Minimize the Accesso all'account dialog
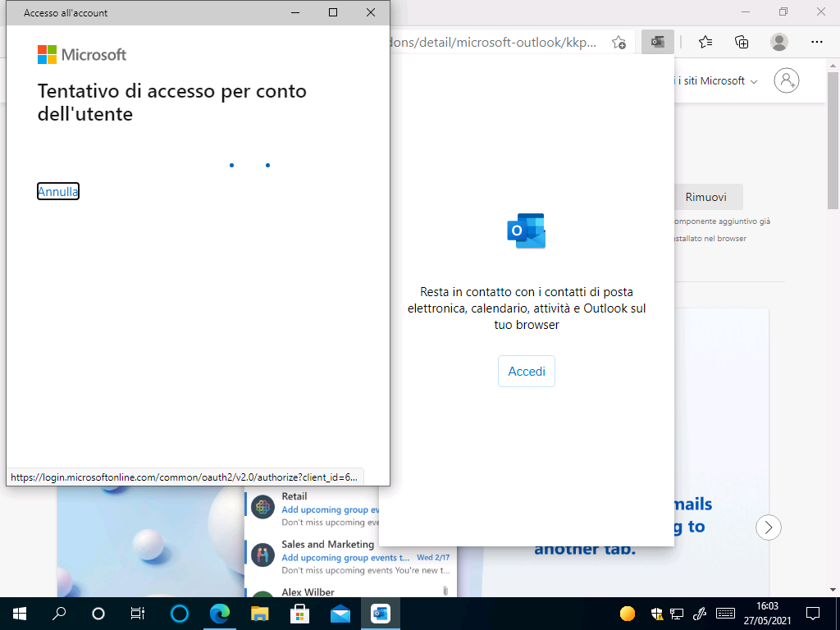Image resolution: width=840 pixels, height=630 pixels. point(295,12)
